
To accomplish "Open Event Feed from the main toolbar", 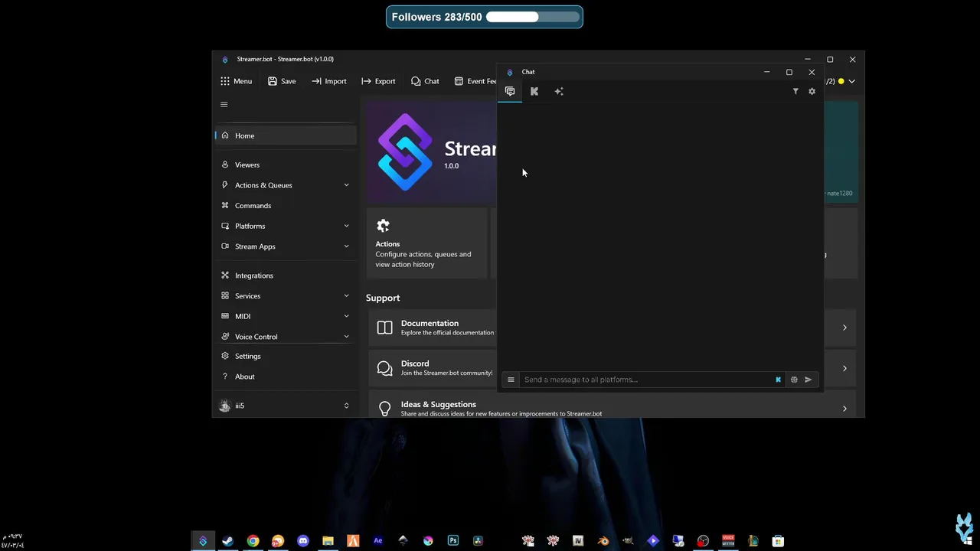I will click(x=475, y=81).
